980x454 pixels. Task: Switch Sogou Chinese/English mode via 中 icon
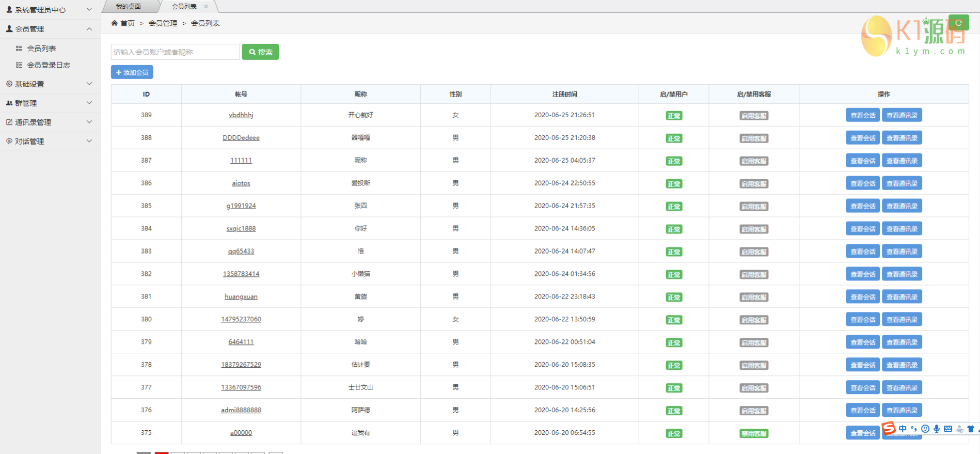[x=903, y=429]
